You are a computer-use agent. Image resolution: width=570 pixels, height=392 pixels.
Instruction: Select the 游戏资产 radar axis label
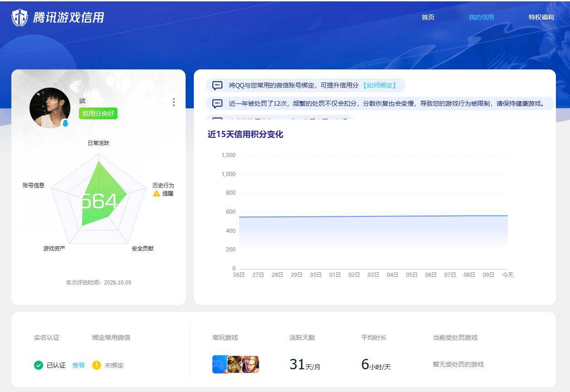(54, 248)
